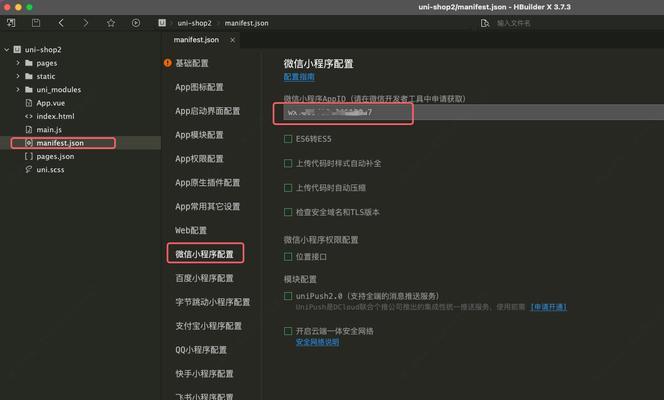Open 百度小程序配置 section

[205, 278]
